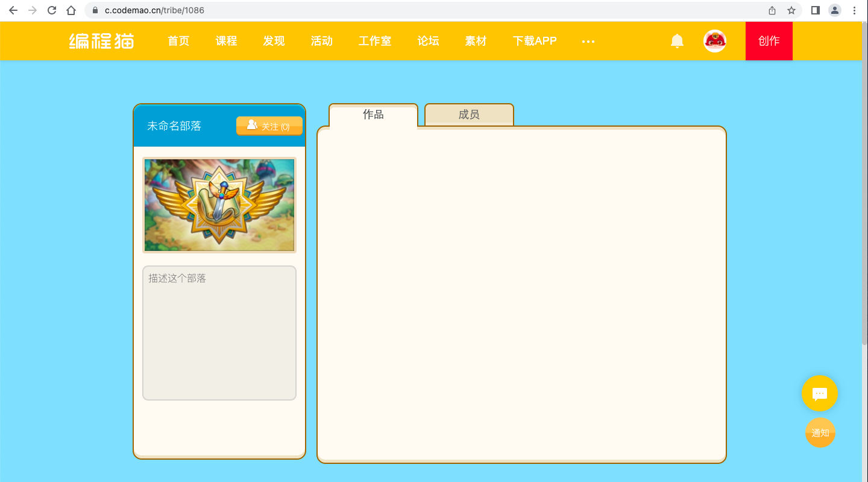Viewport: 868px width, 482px height.
Task: Open the 活动 menu item
Action: tap(322, 41)
